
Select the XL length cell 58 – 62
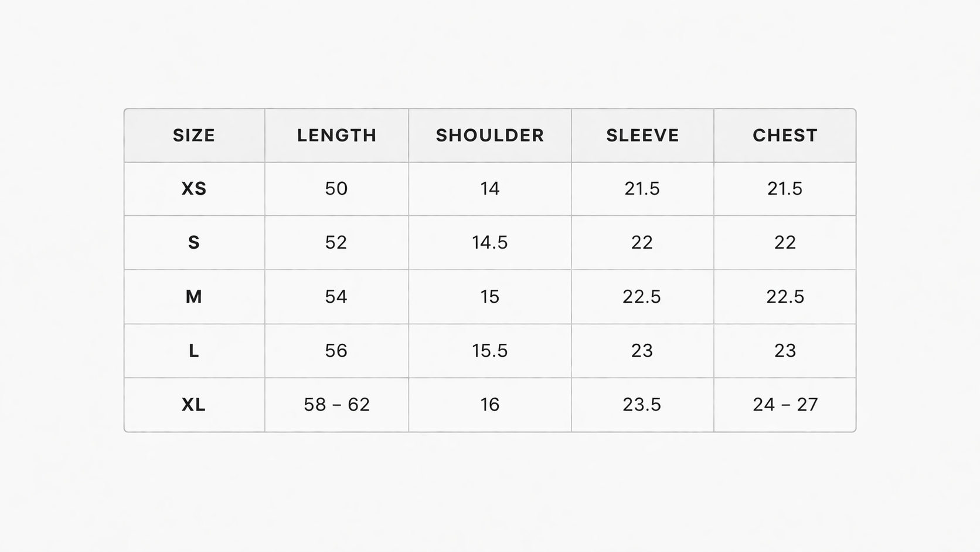click(336, 405)
